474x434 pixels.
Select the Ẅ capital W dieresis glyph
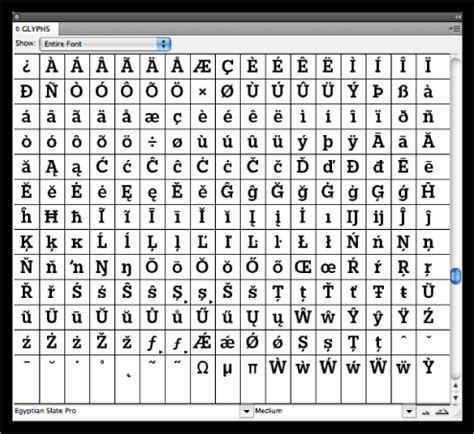[378, 379]
